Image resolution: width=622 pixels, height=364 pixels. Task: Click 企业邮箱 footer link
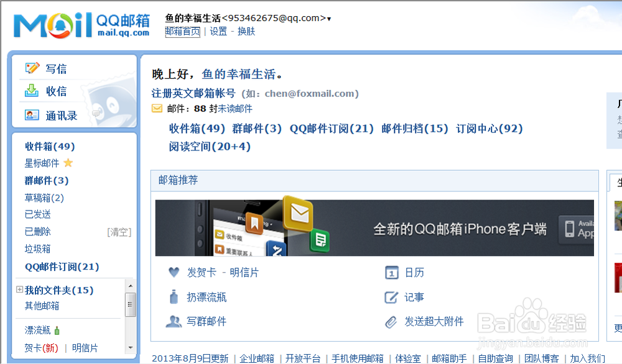click(x=257, y=358)
